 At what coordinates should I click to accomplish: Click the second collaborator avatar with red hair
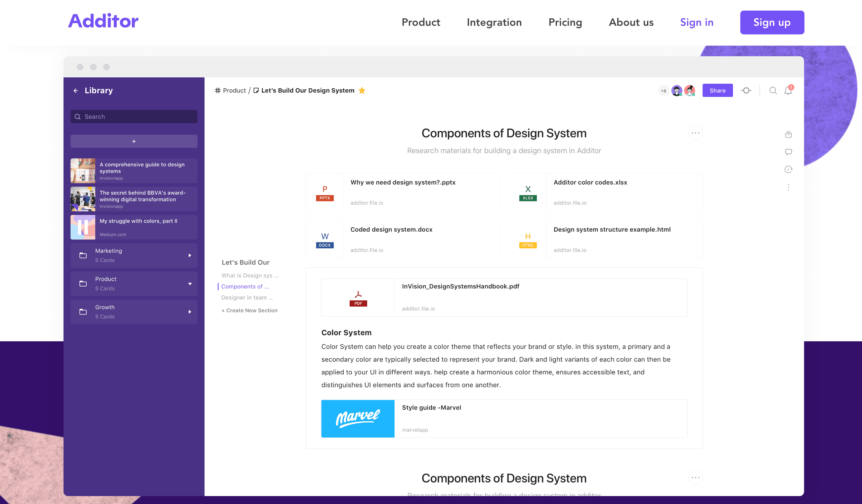click(690, 91)
